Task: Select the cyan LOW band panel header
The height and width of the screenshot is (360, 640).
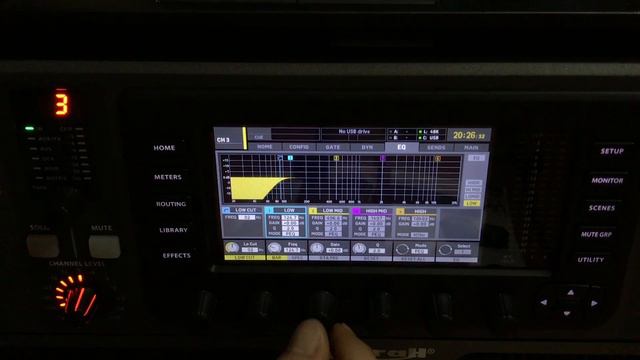Action: coord(285,210)
